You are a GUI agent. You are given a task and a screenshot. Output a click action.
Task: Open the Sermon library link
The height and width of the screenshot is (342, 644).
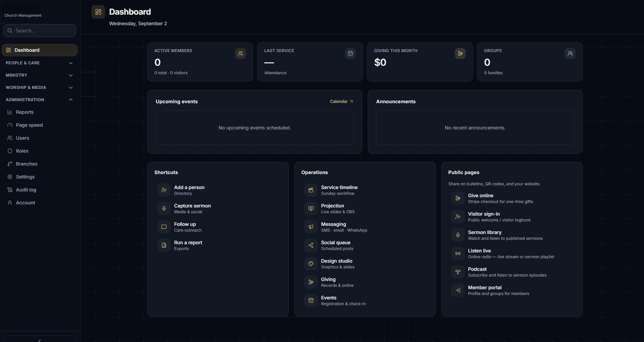[x=512, y=235]
